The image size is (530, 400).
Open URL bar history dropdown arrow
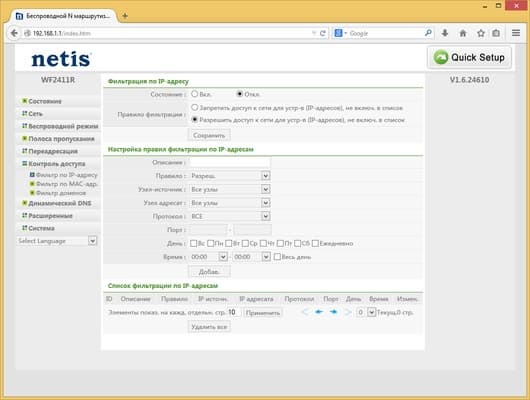[x=314, y=33]
